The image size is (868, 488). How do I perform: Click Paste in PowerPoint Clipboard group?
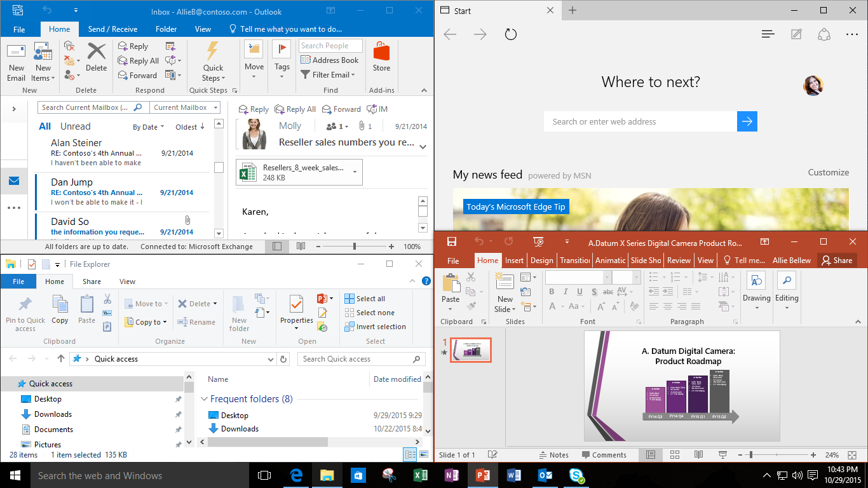(x=451, y=289)
